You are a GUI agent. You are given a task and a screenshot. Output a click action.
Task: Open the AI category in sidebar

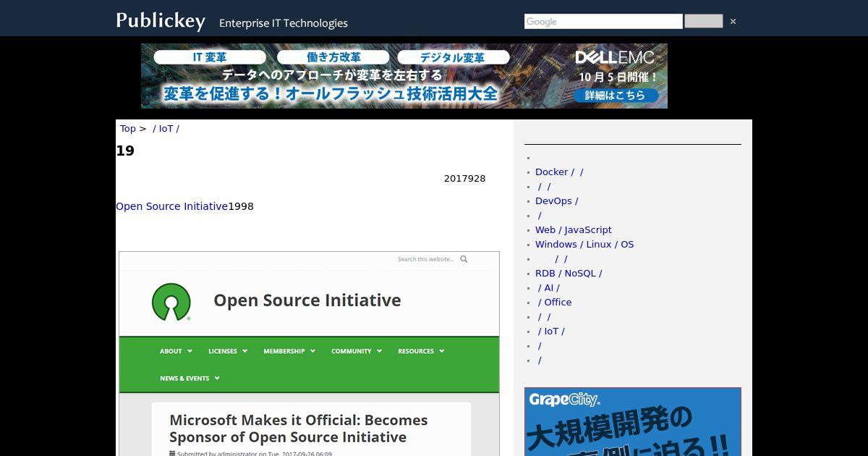[x=548, y=287]
